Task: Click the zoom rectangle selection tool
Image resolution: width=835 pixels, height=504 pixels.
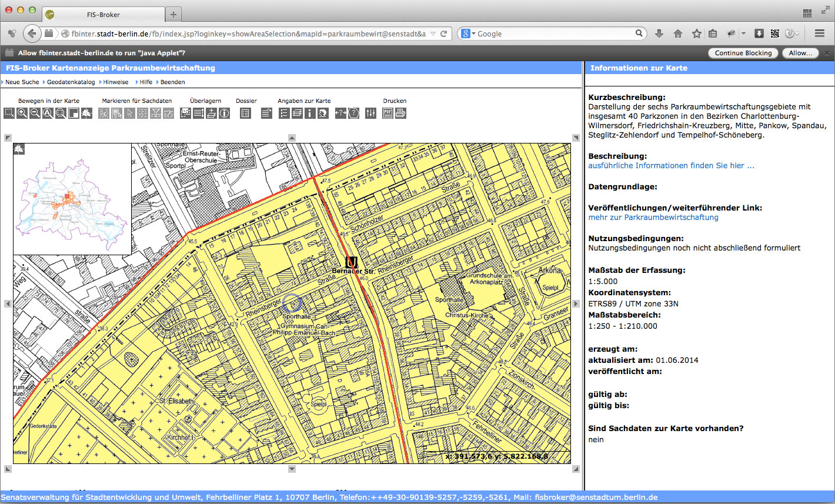Action: [9, 113]
